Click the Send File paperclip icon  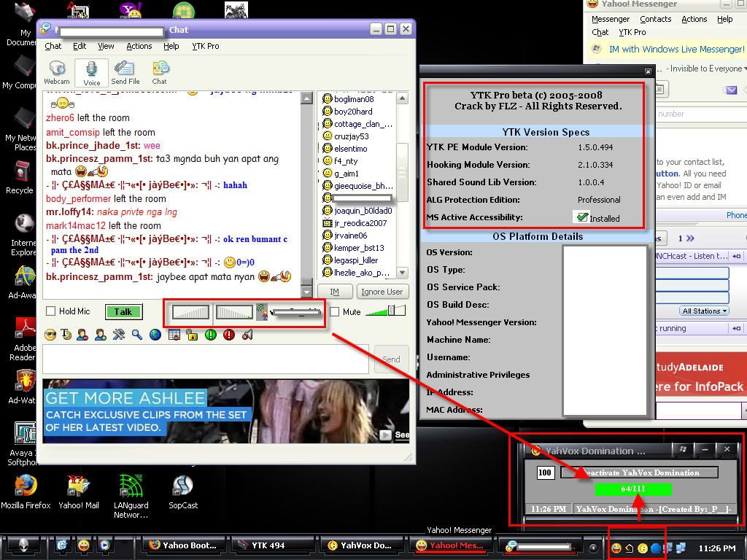tap(125, 73)
